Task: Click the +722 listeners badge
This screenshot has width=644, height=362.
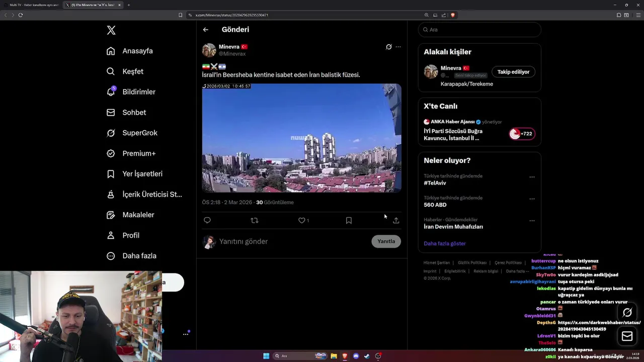Action: click(x=521, y=134)
